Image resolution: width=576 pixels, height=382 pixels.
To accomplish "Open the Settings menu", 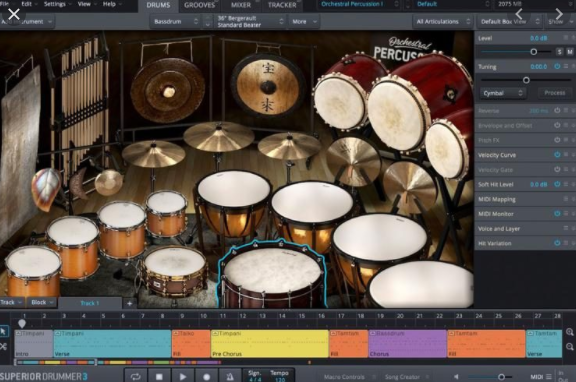I will (58, 4).
